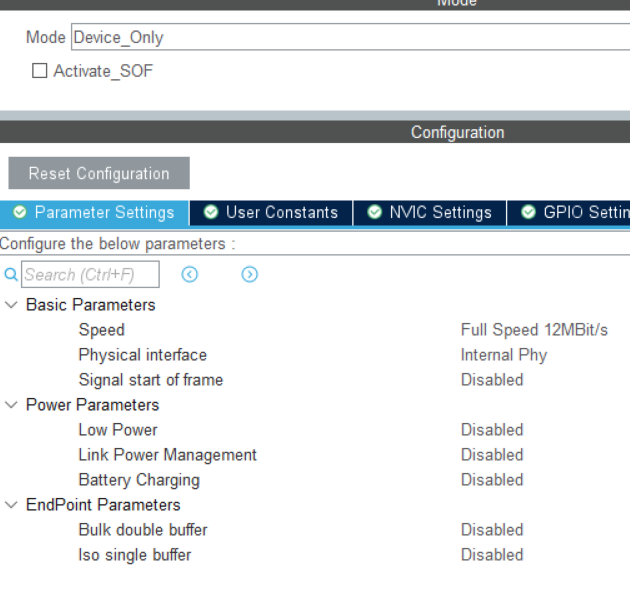The width and height of the screenshot is (630, 591).
Task: Switch to Parameter Settings tab
Action: coord(94,213)
